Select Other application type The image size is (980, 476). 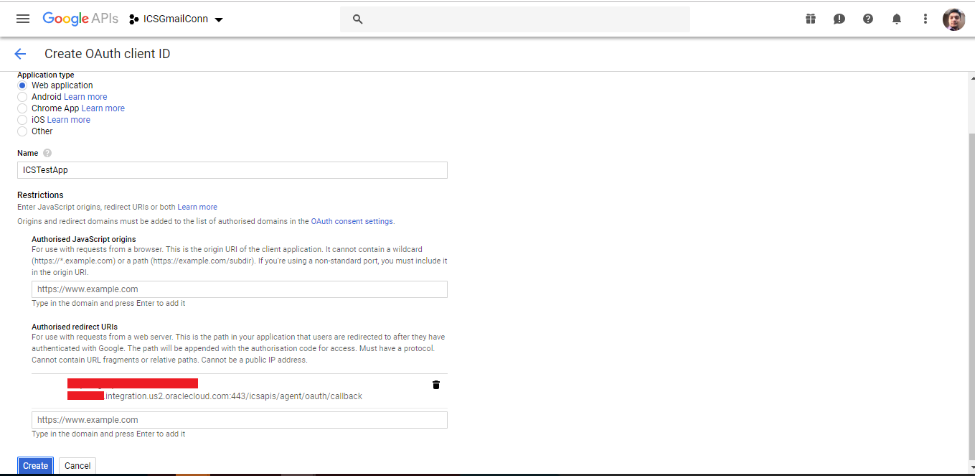point(22,131)
